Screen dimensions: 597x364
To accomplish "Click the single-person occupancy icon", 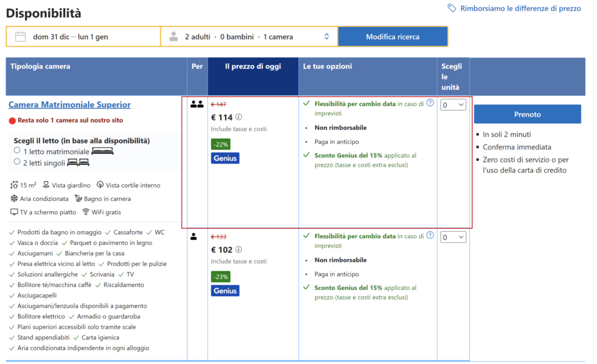I will pos(194,237).
